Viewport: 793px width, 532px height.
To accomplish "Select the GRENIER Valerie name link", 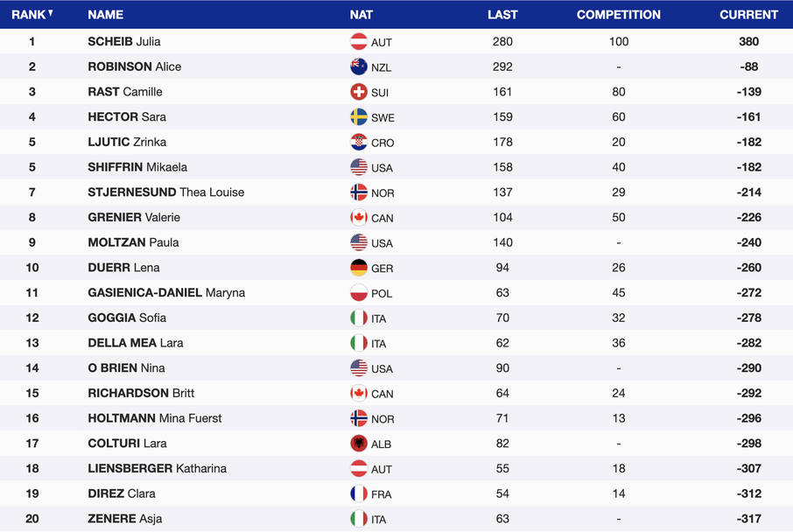I will click(x=134, y=217).
